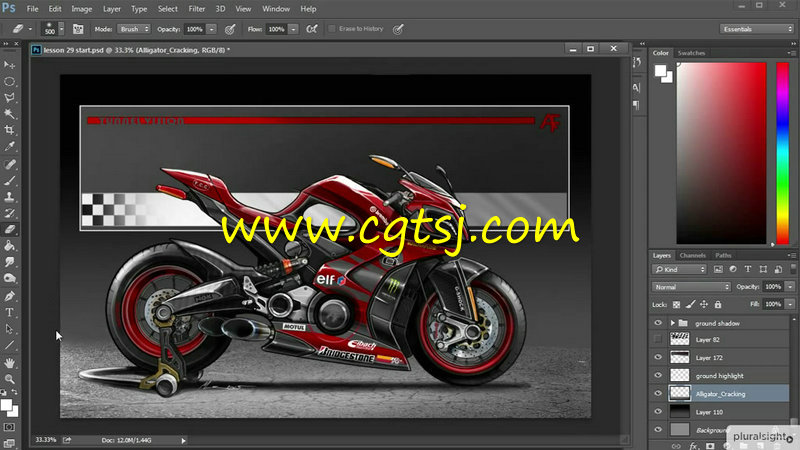Select the Alligator_Cracking layer thumbnail
The height and width of the screenshot is (450, 800).
[680, 393]
